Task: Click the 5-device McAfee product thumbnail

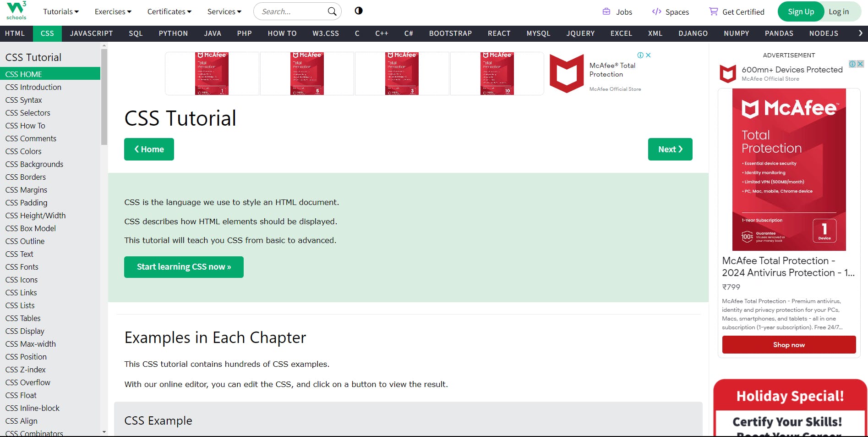Action: tap(307, 73)
